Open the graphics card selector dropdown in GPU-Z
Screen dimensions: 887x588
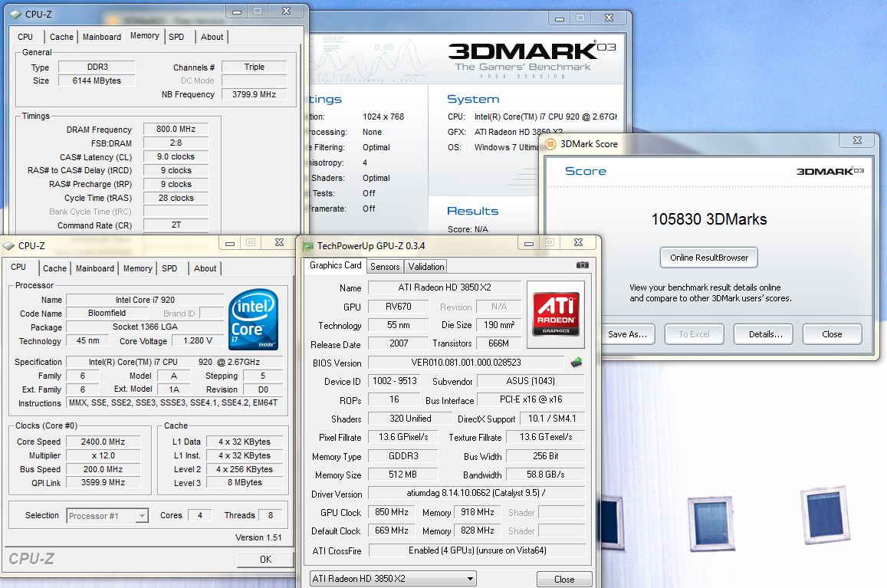(x=393, y=578)
